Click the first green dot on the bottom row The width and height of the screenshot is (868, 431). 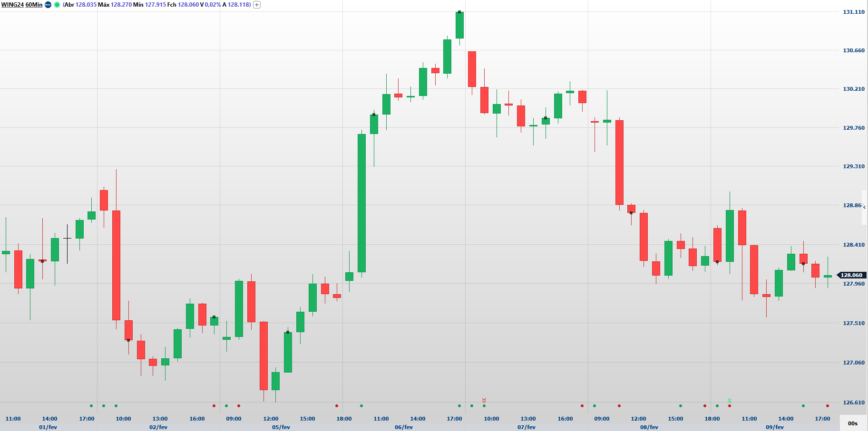pyautogui.click(x=91, y=406)
